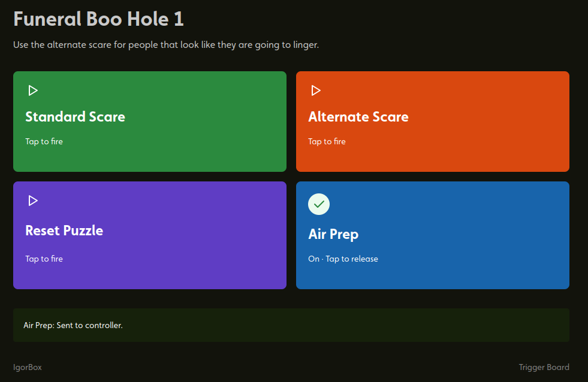Image resolution: width=588 pixels, height=382 pixels.
Task: Click 'Tap to fire' under Standard Scare
Action: (44, 141)
